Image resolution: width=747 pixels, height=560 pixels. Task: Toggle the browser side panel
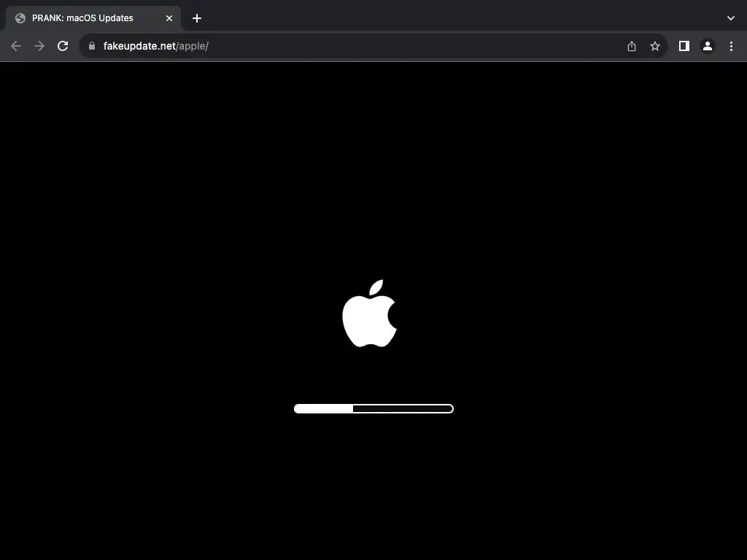684,46
